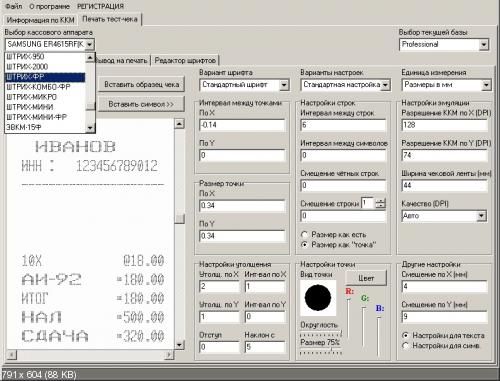Select Настройки для текста radio button
The width and height of the screenshot is (500, 381).
pos(443,336)
